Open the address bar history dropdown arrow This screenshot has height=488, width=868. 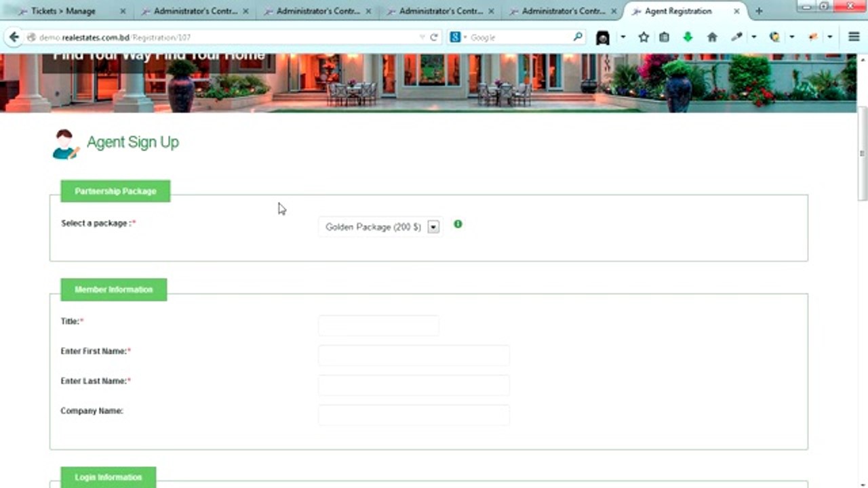[422, 37]
